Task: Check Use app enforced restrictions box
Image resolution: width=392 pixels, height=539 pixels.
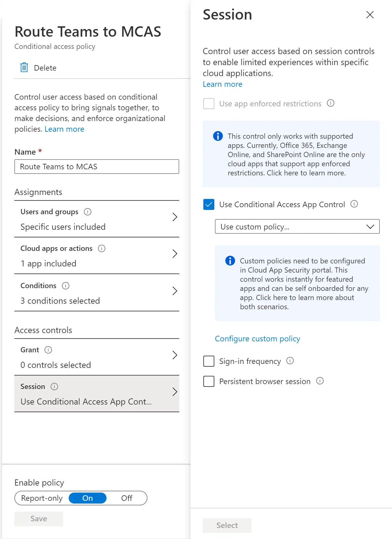Action: [x=209, y=104]
